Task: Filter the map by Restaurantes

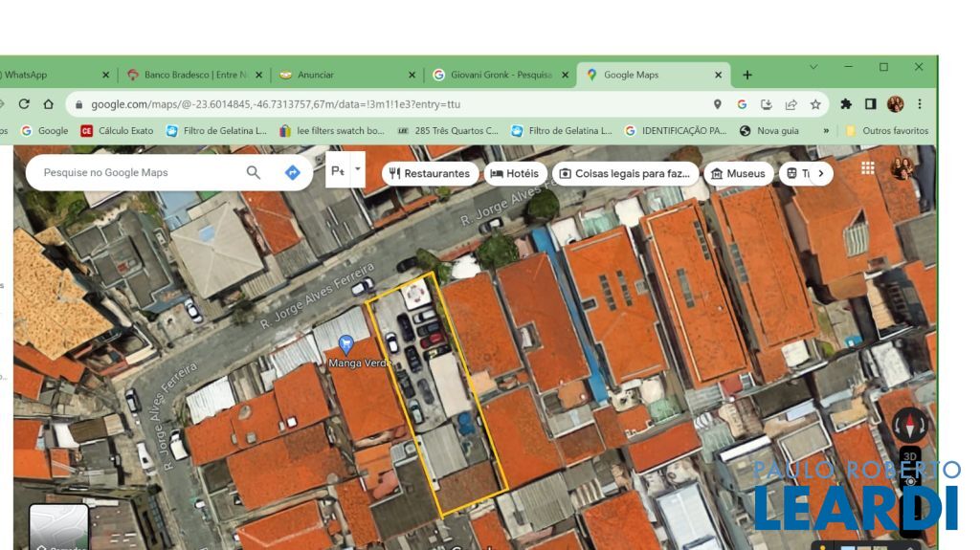Action: tap(430, 173)
